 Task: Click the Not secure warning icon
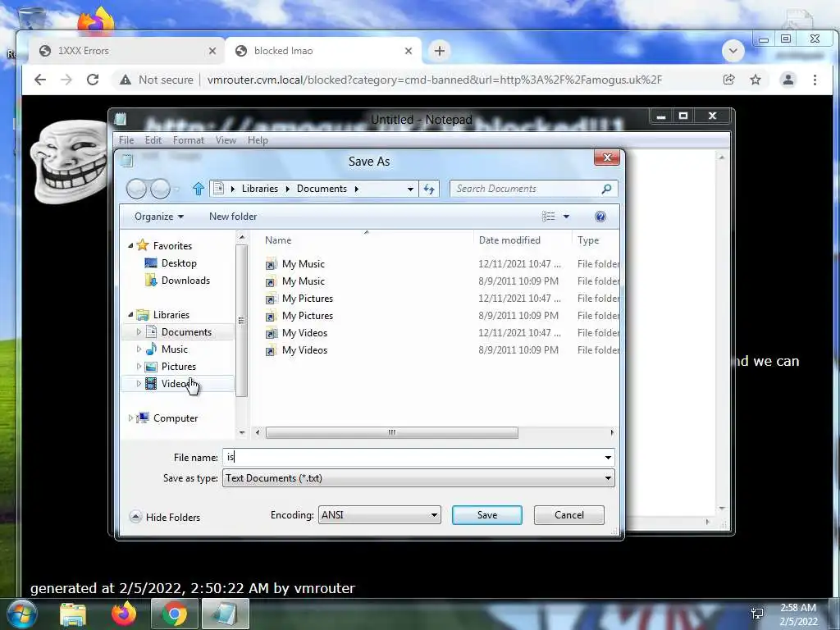(x=126, y=80)
